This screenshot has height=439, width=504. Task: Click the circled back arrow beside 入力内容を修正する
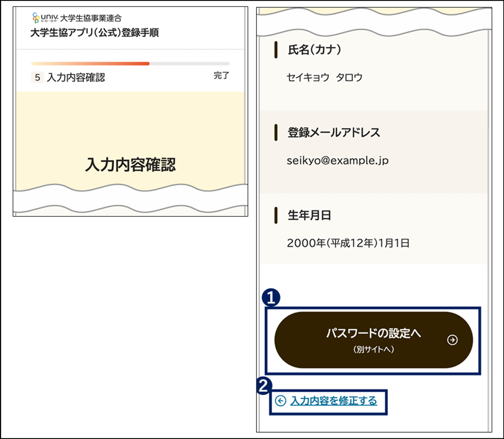click(280, 401)
